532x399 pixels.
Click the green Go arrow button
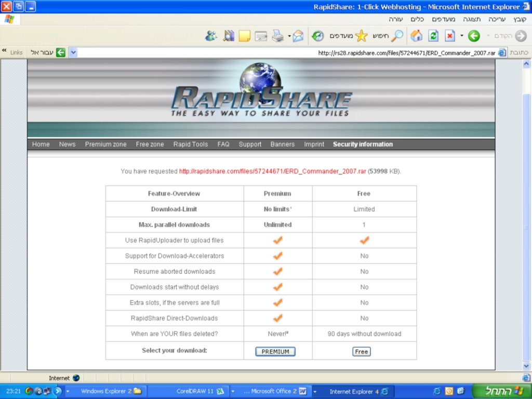tap(61, 52)
